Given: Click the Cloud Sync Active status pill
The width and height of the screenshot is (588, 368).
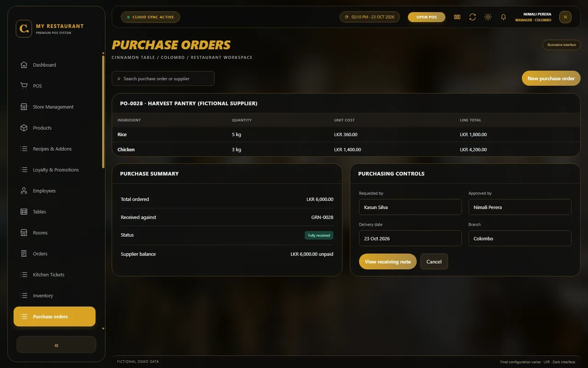Looking at the screenshot, I should [150, 17].
